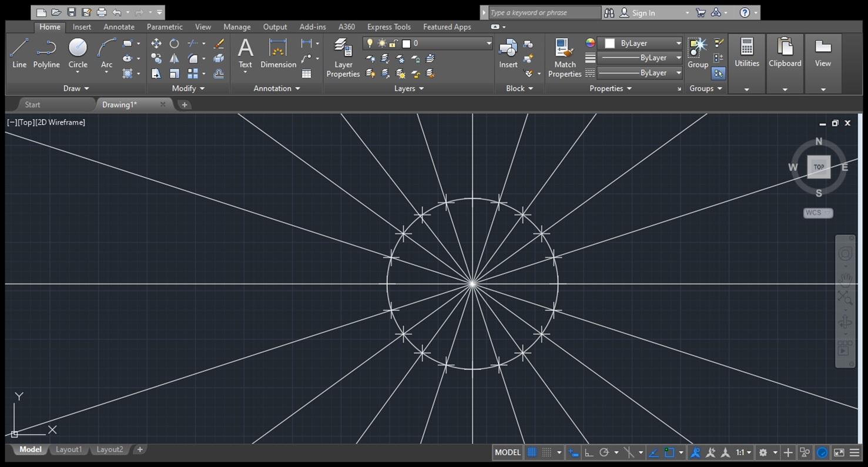Toggle object snap (osnap) in status bar

pyautogui.click(x=669, y=452)
